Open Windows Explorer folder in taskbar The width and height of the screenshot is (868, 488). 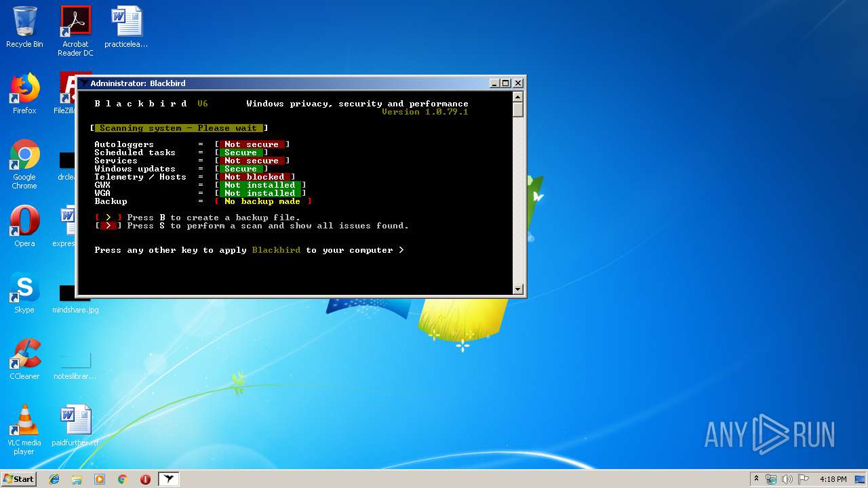[77, 479]
